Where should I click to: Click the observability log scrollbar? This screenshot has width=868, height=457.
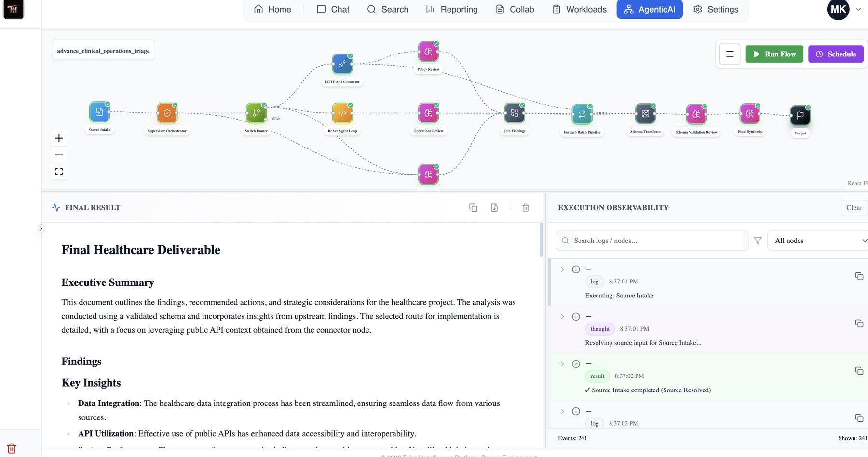click(550, 282)
